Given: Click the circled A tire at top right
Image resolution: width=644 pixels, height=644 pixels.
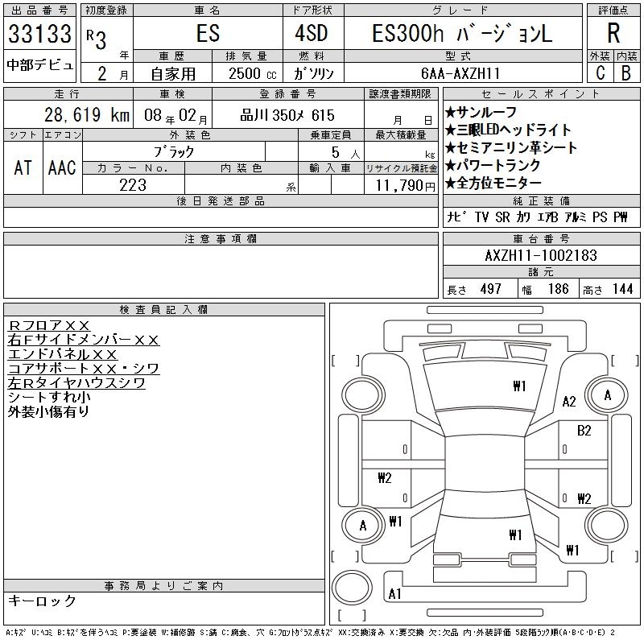Looking at the screenshot, I should point(607,395).
